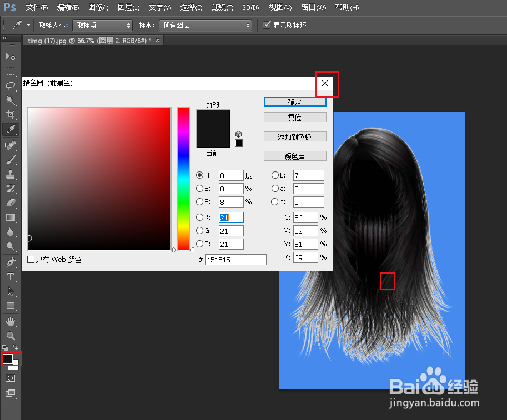This screenshot has height=420, width=507.
Task: Select the Eraser tool
Action: pos(11,203)
